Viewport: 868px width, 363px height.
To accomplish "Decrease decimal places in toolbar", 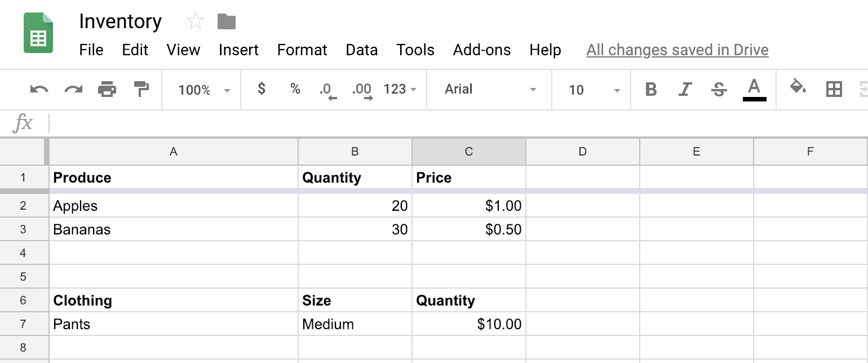I will click(x=327, y=90).
